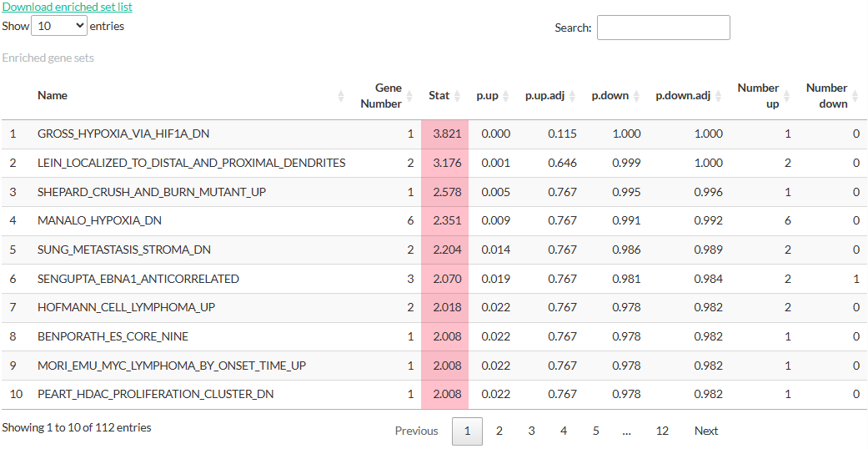The height and width of the screenshot is (449, 868).
Task: Go to page 2 of results
Action: click(499, 431)
